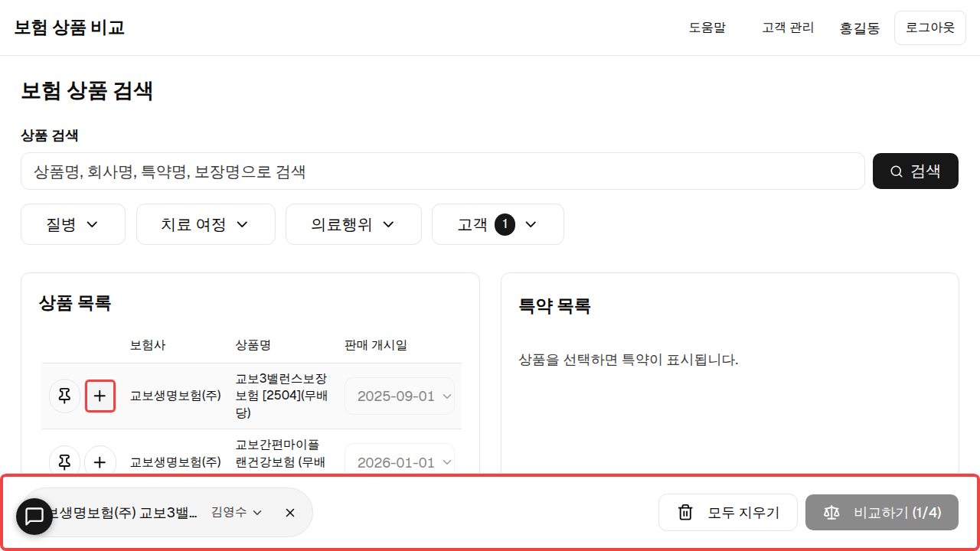Focus the 상품 검색 input field
Screen dimensions: 980x551
(x=443, y=171)
